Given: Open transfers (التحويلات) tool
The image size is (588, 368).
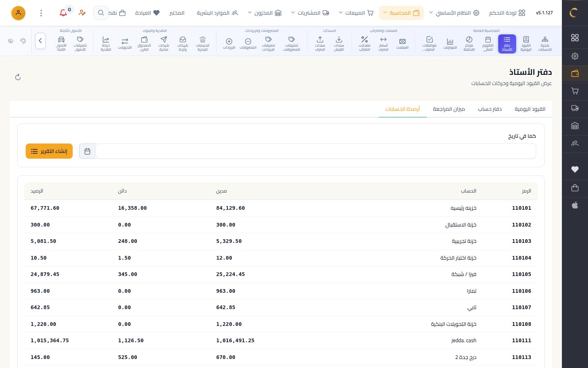Looking at the screenshot, I should [125, 44].
